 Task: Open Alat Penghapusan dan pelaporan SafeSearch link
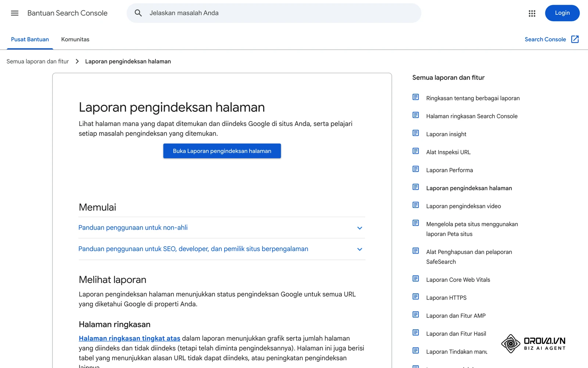click(469, 257)
